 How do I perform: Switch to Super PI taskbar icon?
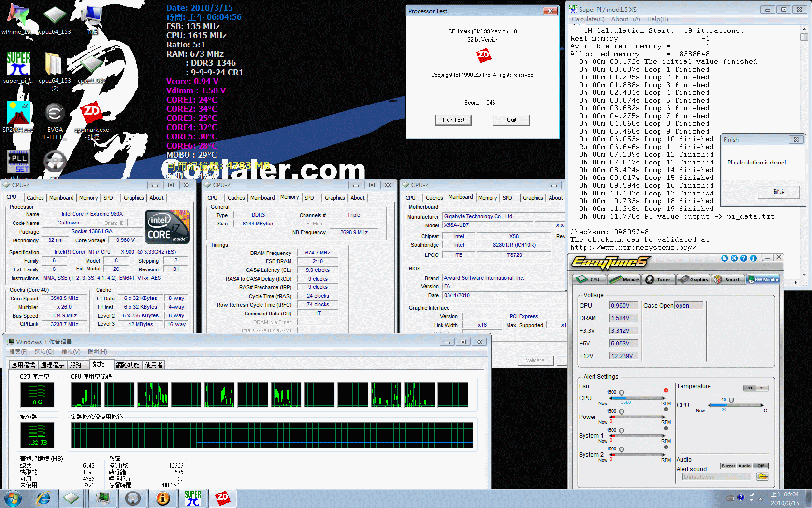tap(193, 498)
